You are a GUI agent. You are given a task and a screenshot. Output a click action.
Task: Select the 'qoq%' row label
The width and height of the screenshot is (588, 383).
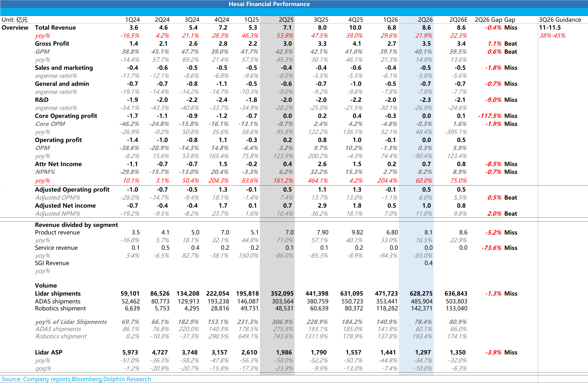click(43, 369)
